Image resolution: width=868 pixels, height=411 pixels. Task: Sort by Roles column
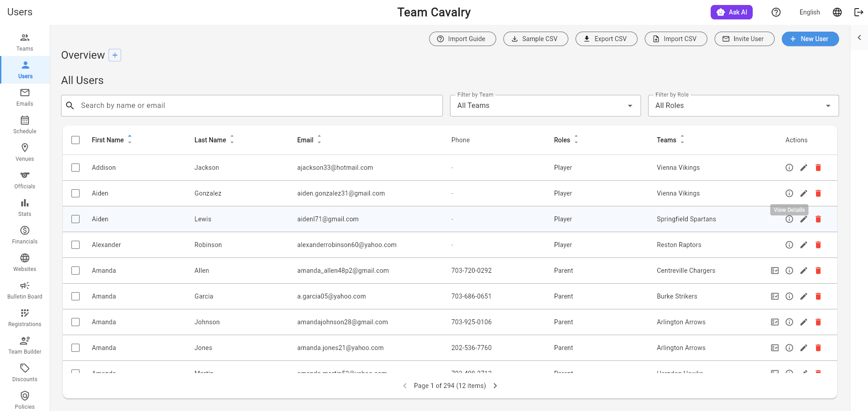click(566, 140)
